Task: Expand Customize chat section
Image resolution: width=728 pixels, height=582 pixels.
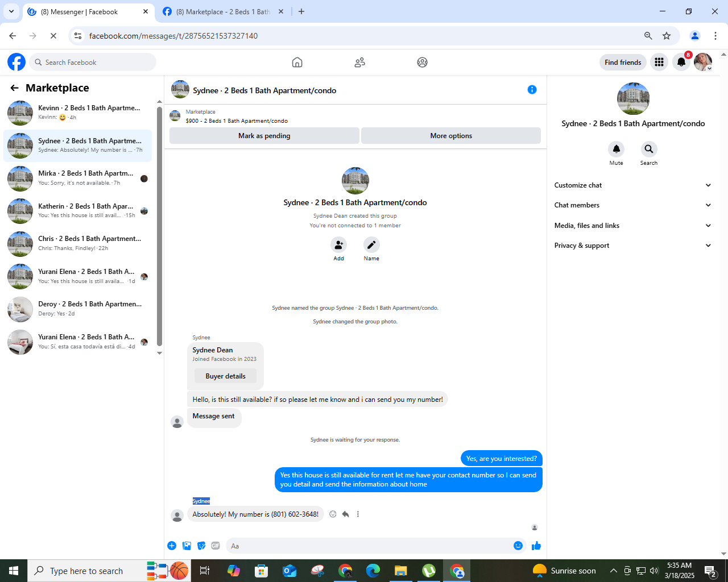Action: (633, 185)
